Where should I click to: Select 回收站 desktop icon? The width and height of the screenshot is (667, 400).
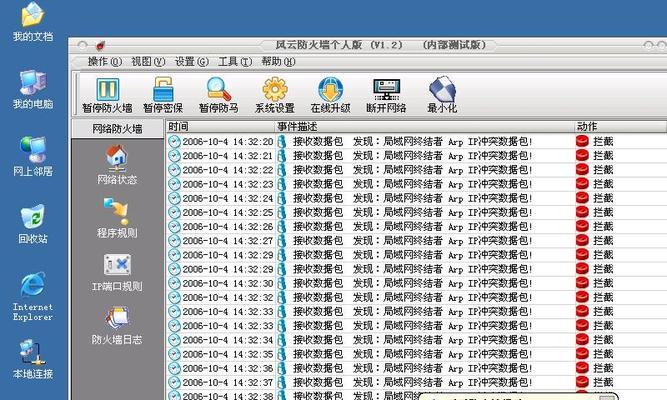33,224
